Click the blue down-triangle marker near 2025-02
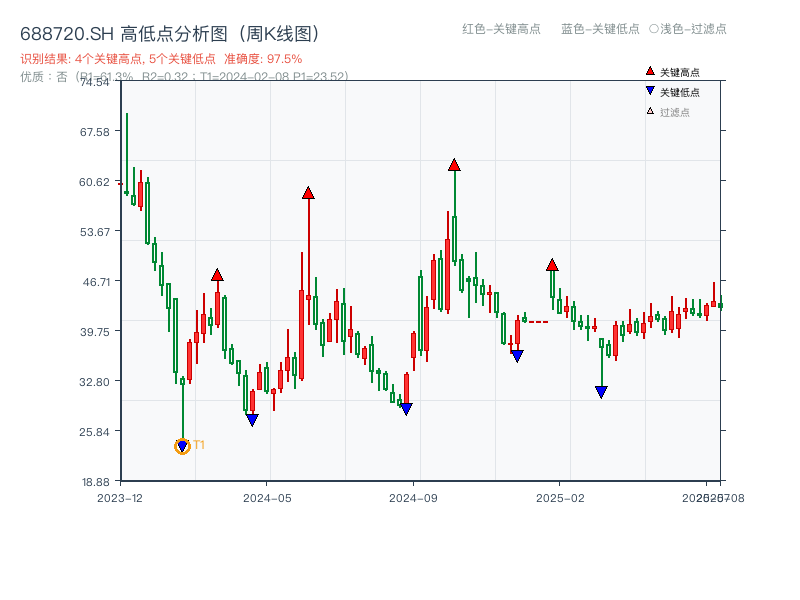The image size is (800, 600). pos(601,390)
